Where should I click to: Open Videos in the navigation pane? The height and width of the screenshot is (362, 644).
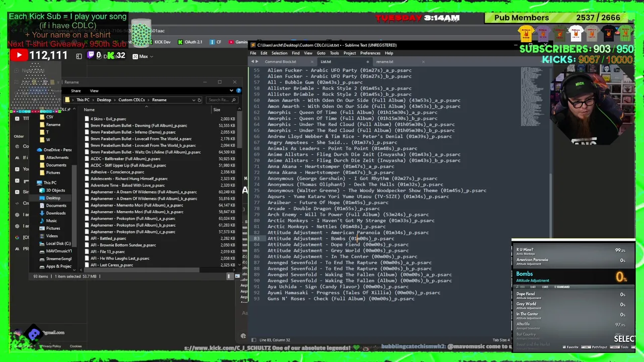pyautogui.click(x=52, y=236)
